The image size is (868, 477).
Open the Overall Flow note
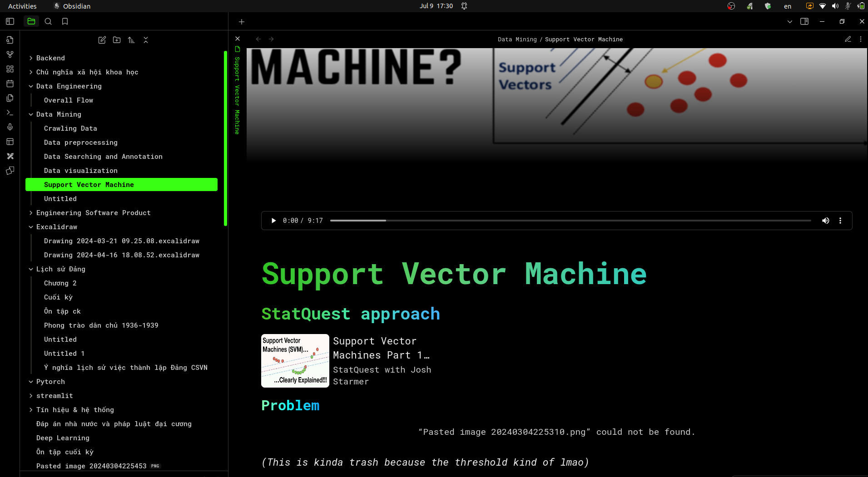(x=69, y=100)
